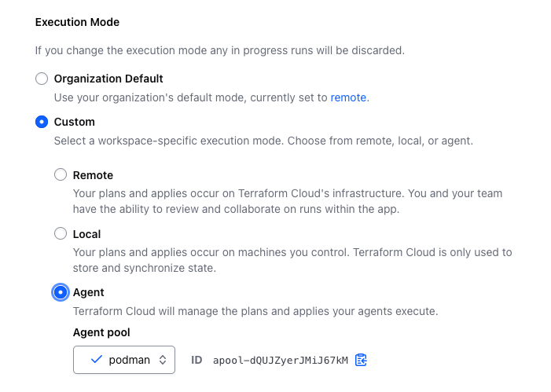Click the "Local" option label
Screen dimensions: 551x392
(86, 234)
